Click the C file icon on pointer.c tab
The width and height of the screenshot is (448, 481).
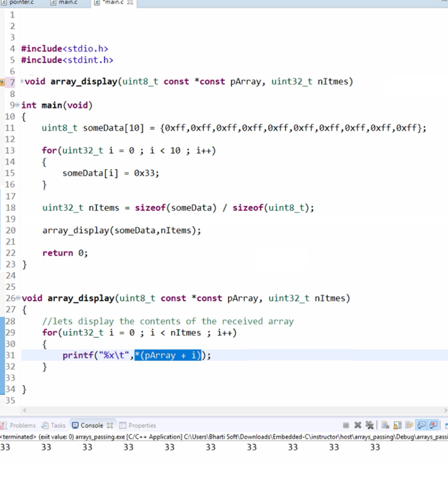pos(4,2)
